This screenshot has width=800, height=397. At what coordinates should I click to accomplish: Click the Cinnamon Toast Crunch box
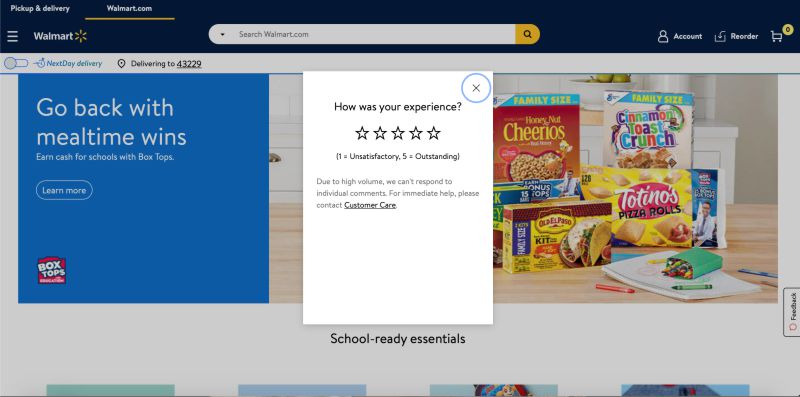648,129
